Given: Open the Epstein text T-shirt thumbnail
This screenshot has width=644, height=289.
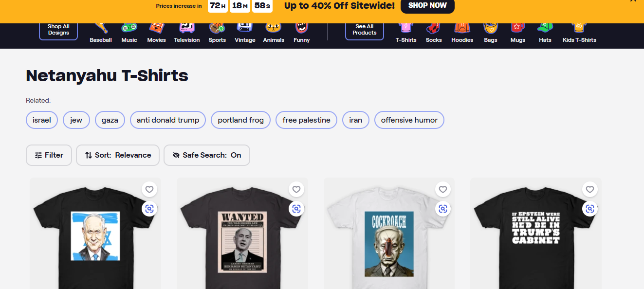Looking at the screenshot, I should [535, 235].
